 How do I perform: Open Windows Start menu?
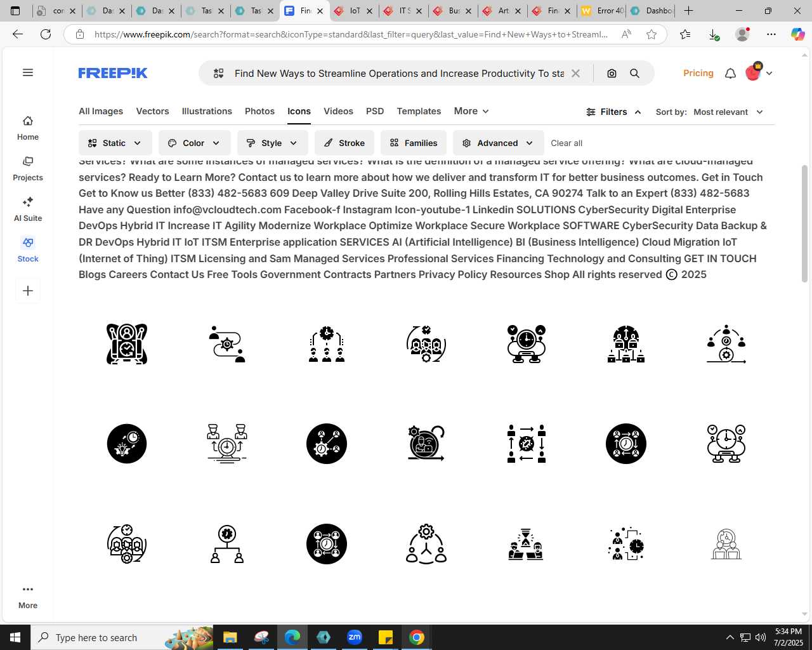pos(15,637)
